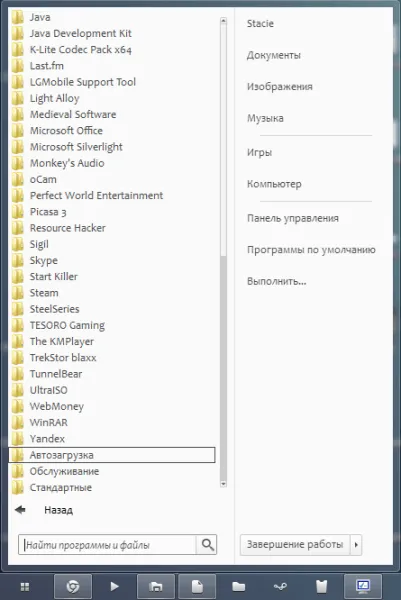Screen dimensions: 401x600
Task: Click the Light Alloy folder icon
Action: (18, 98)
